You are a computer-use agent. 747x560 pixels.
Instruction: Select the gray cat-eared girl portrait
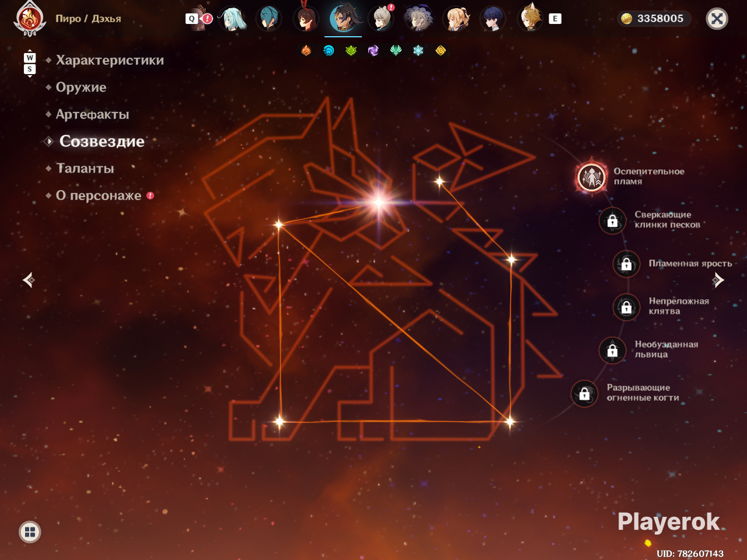tap(381, 19)
